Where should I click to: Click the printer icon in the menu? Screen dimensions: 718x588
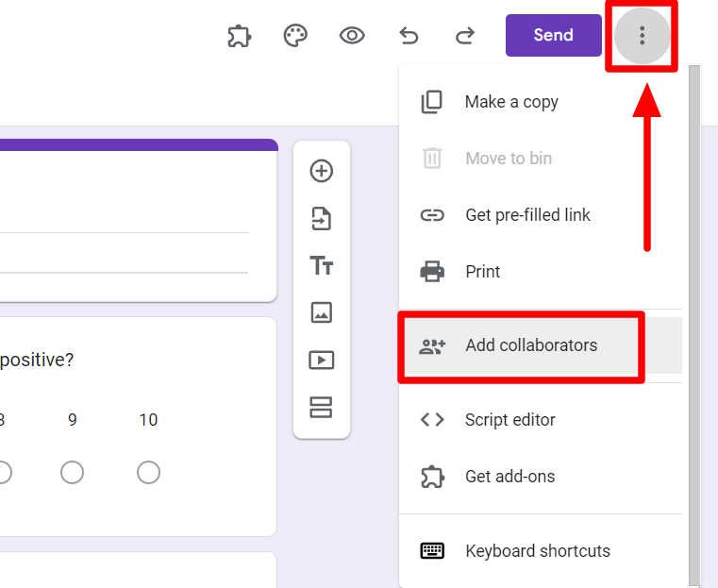point(432,272)
